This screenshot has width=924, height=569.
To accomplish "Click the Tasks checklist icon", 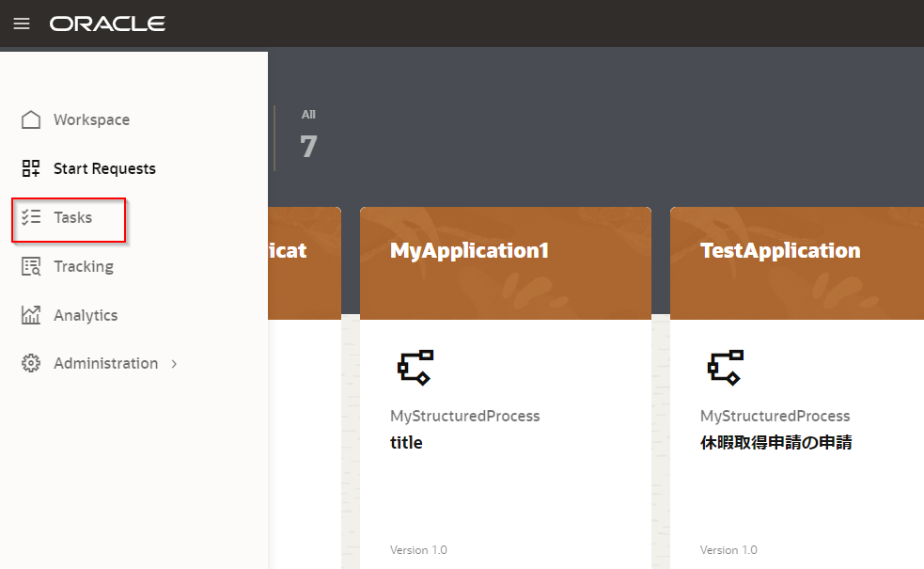I will tap(31, 217).
